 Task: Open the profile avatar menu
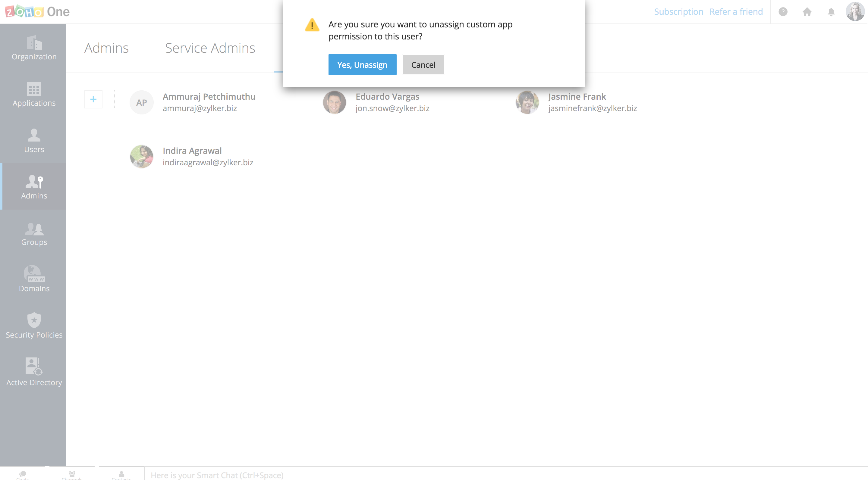[x=855, y=12]
